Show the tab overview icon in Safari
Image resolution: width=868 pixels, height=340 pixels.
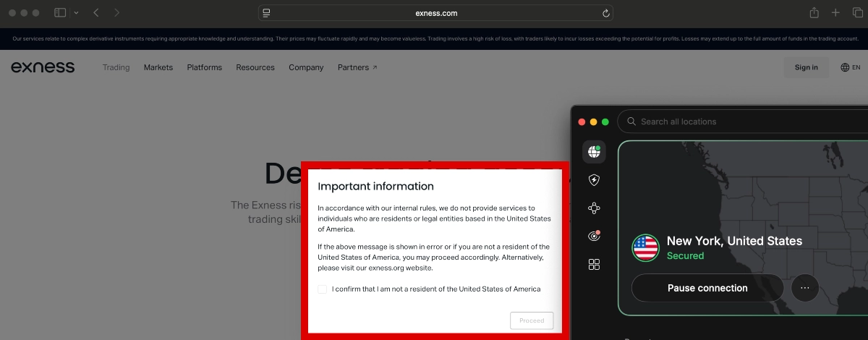pos(857,13)
